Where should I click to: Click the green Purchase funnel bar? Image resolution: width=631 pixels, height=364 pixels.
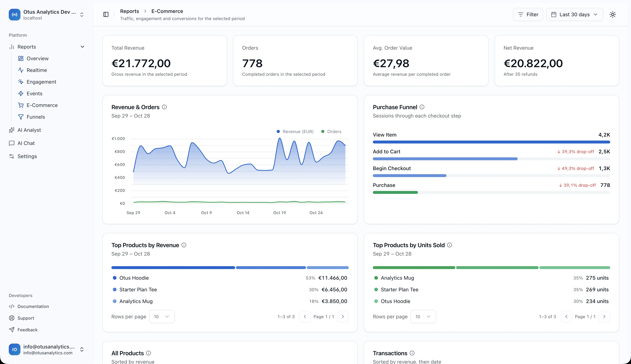tap(395, 192)
